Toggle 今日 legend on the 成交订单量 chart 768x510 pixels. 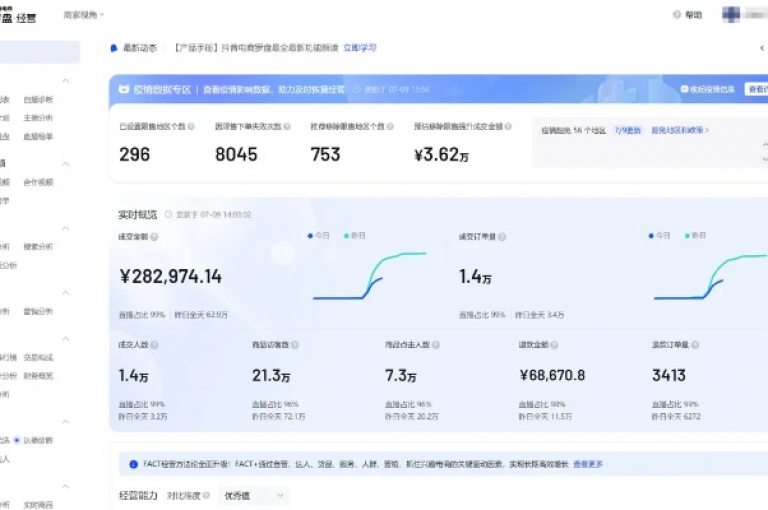point(659,236)
